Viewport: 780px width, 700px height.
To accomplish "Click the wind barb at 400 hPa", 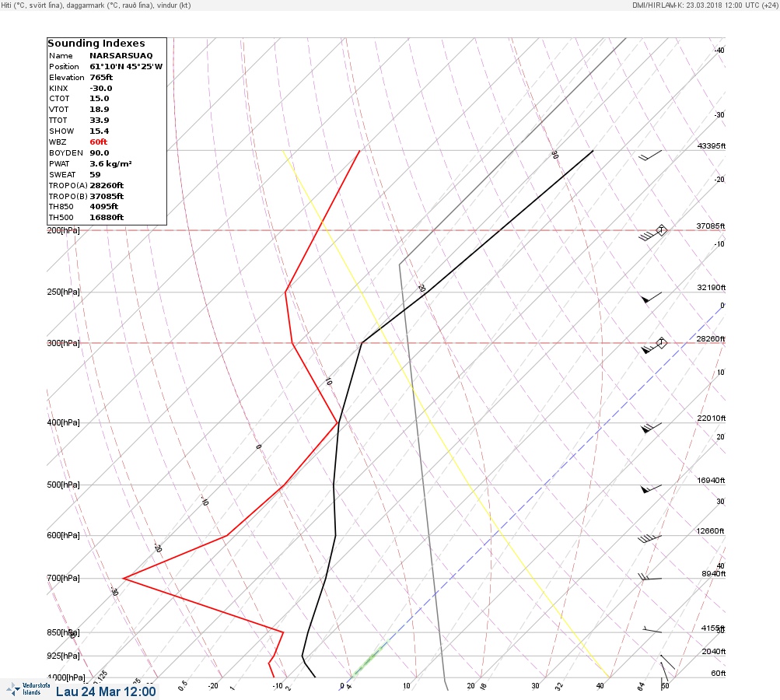I will [x=651, y=428].
